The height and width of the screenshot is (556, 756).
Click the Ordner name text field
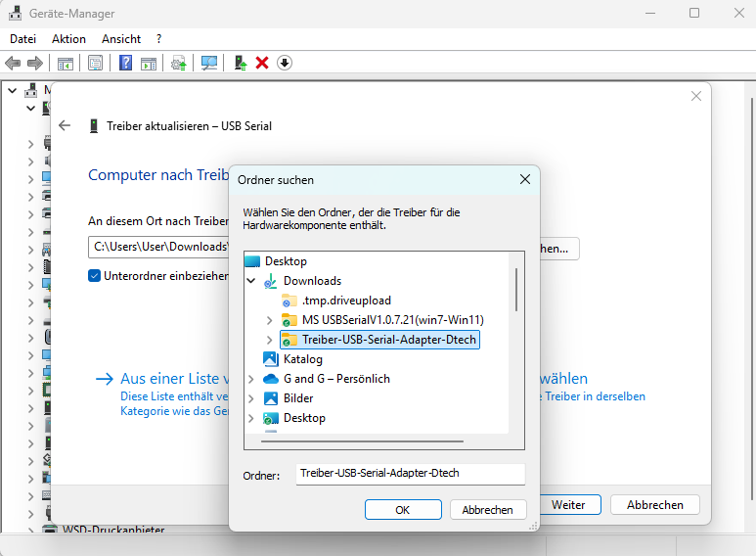pyautogui.click(x=410, y=474)
